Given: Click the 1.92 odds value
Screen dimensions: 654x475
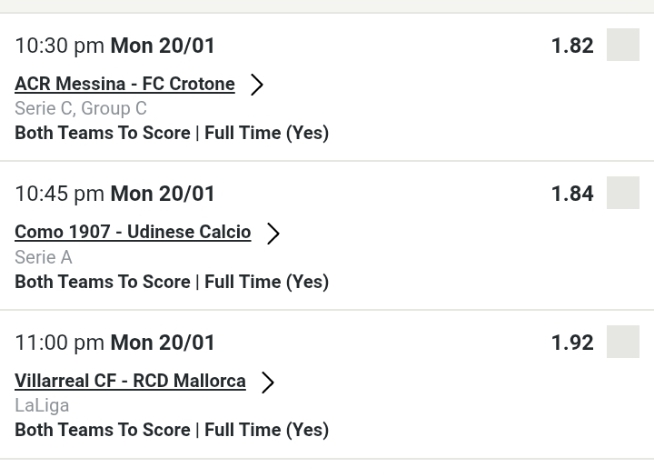Looking at the screenshot, I should pyautogui.click(x=574, y=342).
